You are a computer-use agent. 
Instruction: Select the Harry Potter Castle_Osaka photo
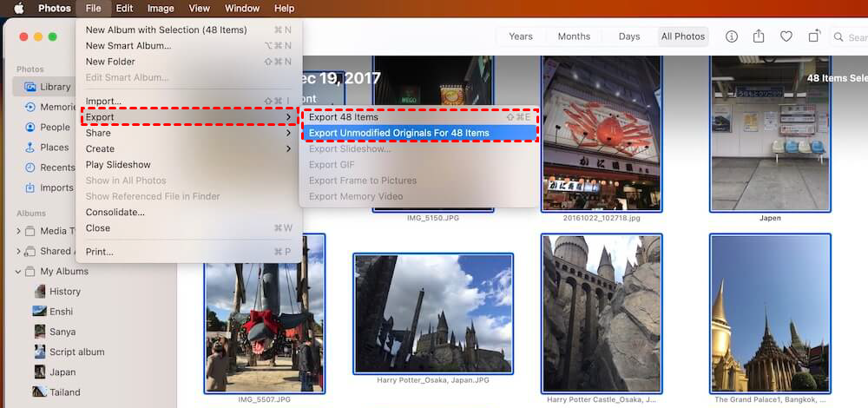tap(602, 313)
